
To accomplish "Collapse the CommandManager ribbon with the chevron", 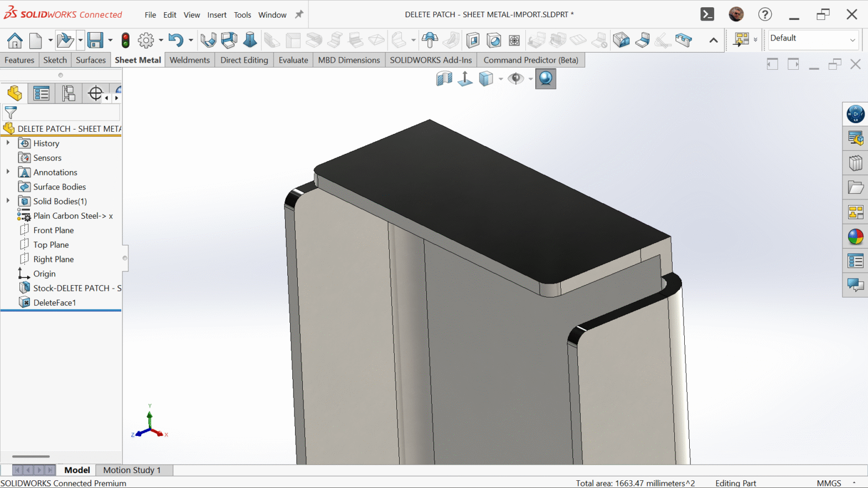I will point(714,40).
